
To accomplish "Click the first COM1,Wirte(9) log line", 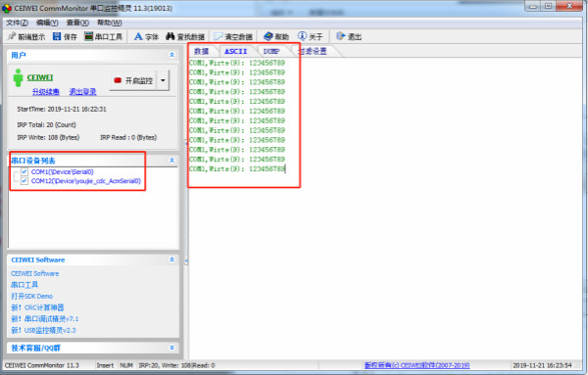I will click(237, 63).
